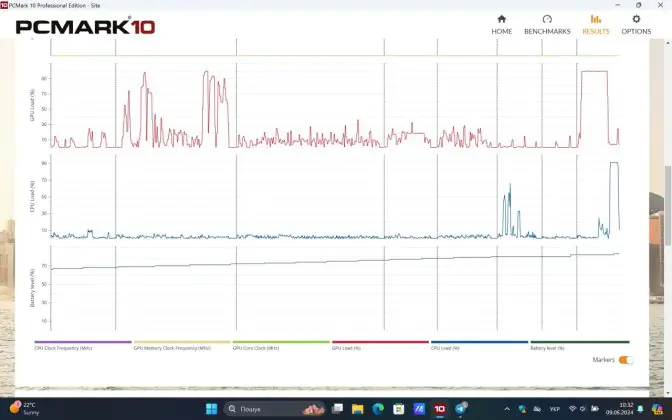Launch Microsoft Edge from the taskbar
672x420 pixels.
click(378, 409)
